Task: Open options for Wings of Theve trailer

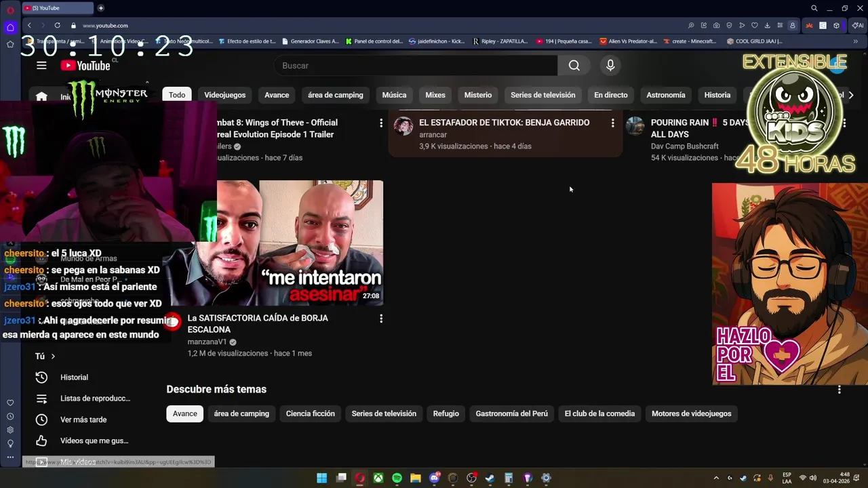Action: coord(381,123)
